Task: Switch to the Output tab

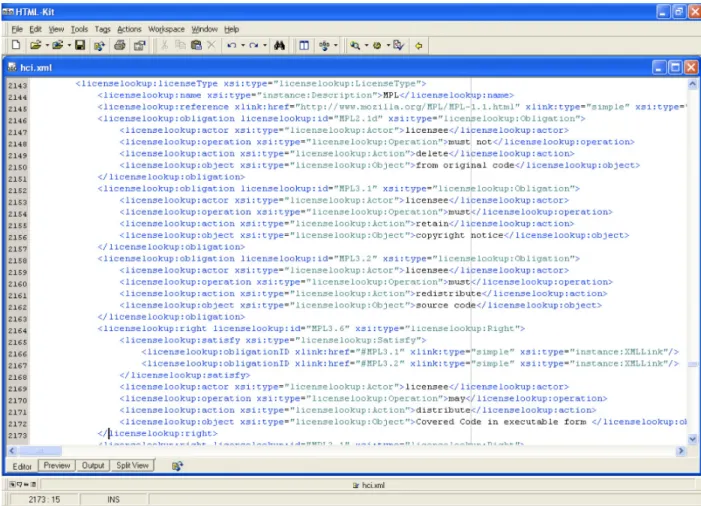Action: [x=93, y=465]
